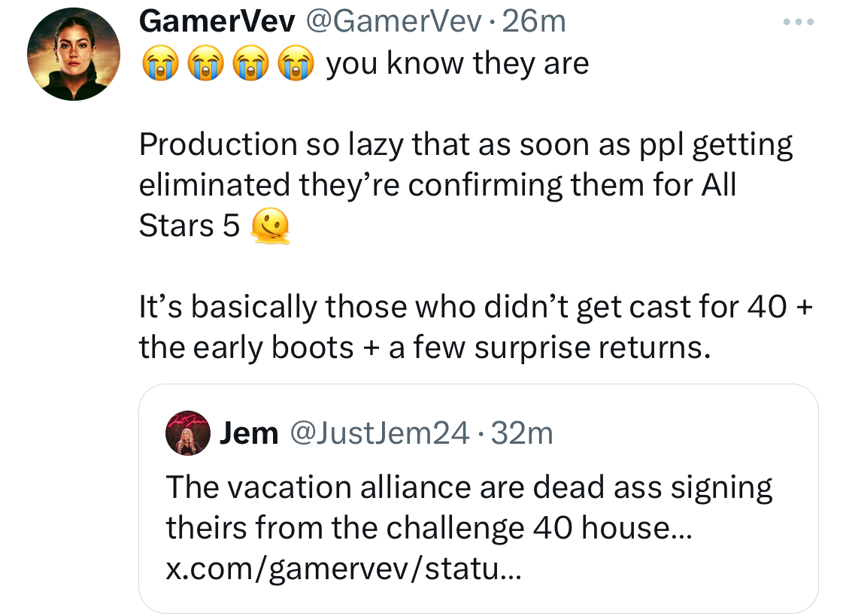
Task: Click the fourth crying face emoji
Action: pyautogui.click(x=296, y=64)
